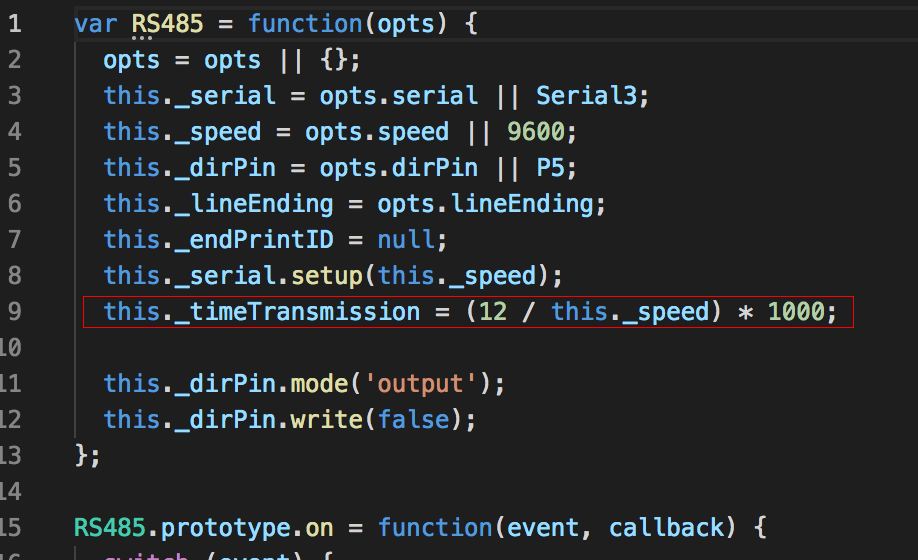Click the value '1000' on line 9

[x=796, y=311]
